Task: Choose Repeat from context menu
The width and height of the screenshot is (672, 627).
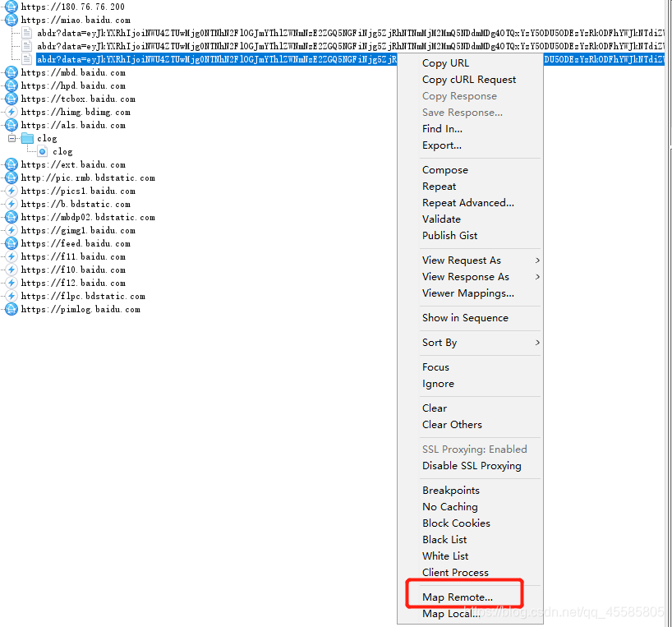Action: click(439, 186)
